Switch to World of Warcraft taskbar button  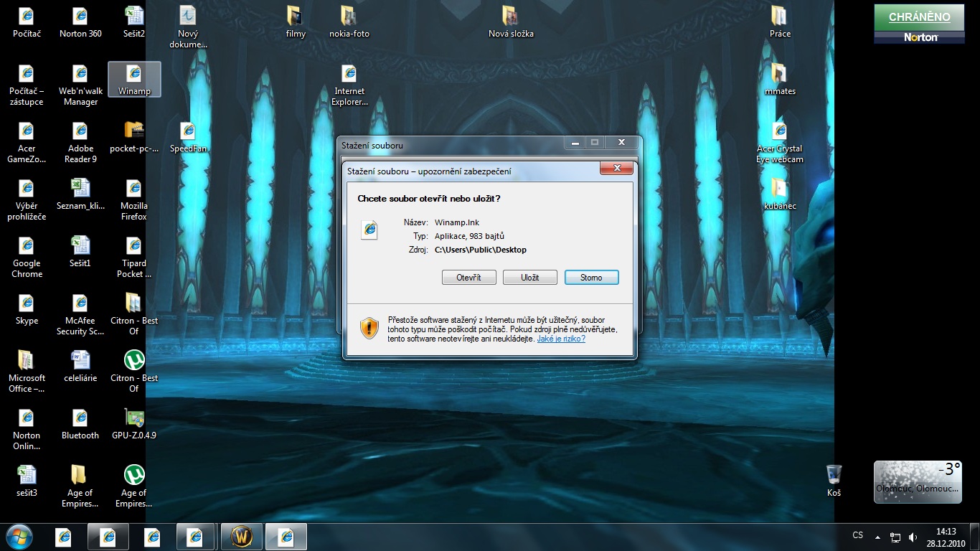coord(242,537)
